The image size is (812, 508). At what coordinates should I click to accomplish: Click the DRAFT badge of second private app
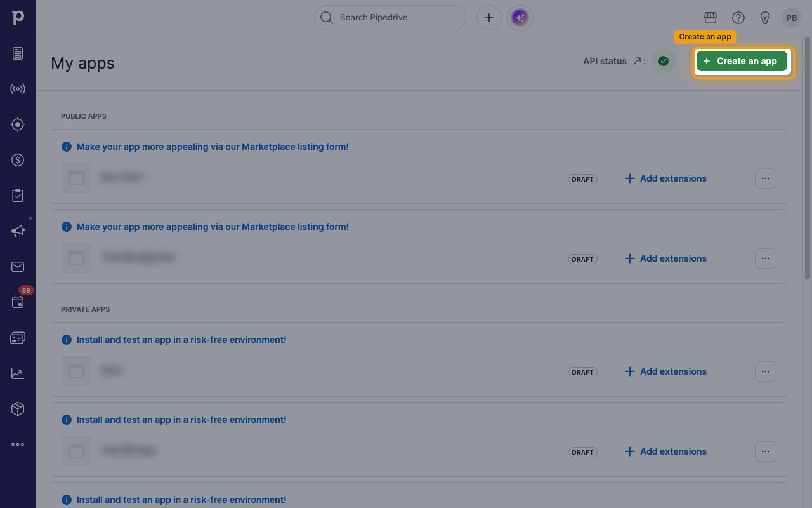(583, 452)
